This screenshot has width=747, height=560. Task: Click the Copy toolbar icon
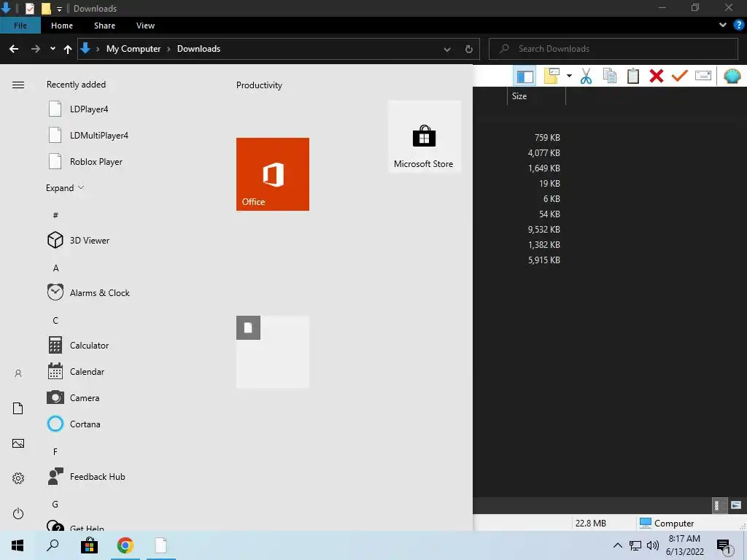[609, 76]
